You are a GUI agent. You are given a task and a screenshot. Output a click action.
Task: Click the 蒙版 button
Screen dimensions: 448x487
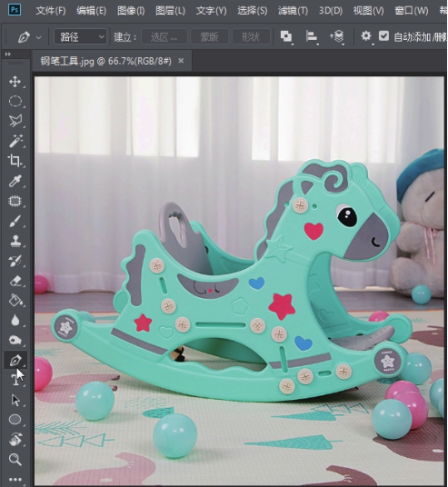click(x=209, y=37)
